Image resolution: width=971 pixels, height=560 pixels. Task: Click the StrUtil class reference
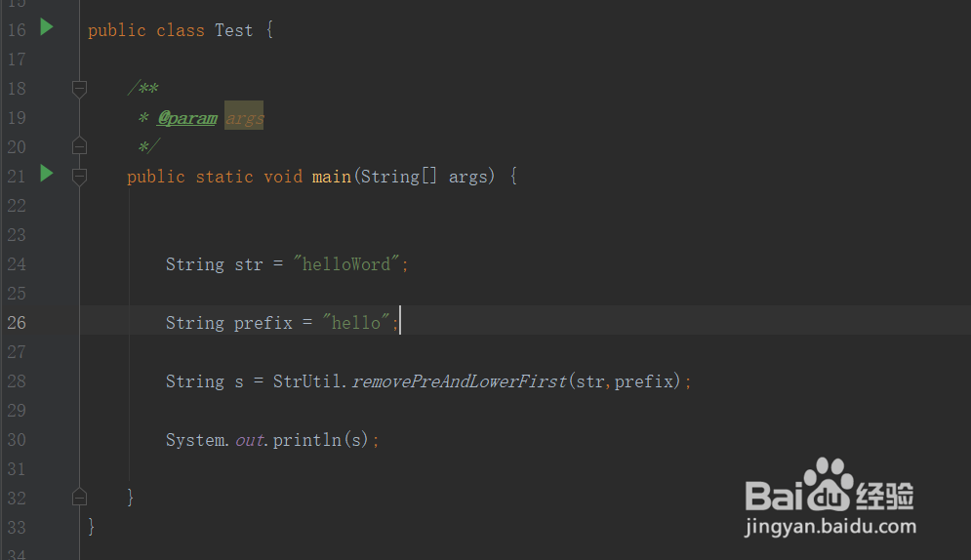(x=307, y=381)
